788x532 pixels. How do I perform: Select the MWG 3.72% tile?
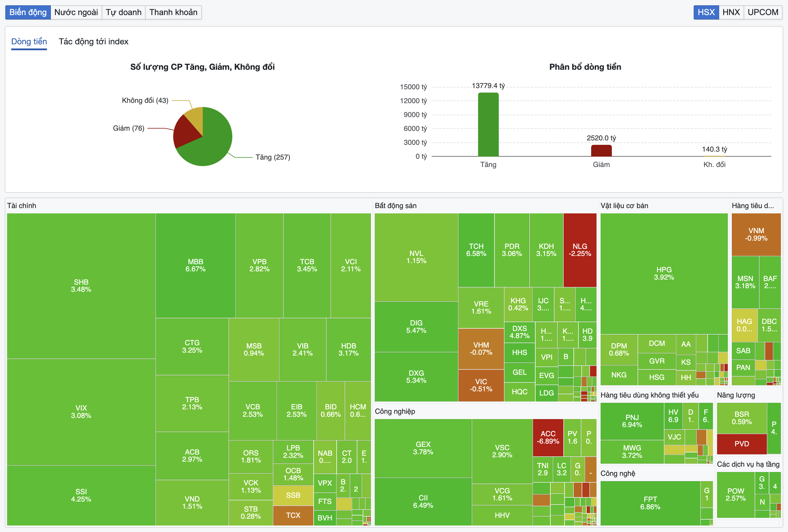click(632, 452)
